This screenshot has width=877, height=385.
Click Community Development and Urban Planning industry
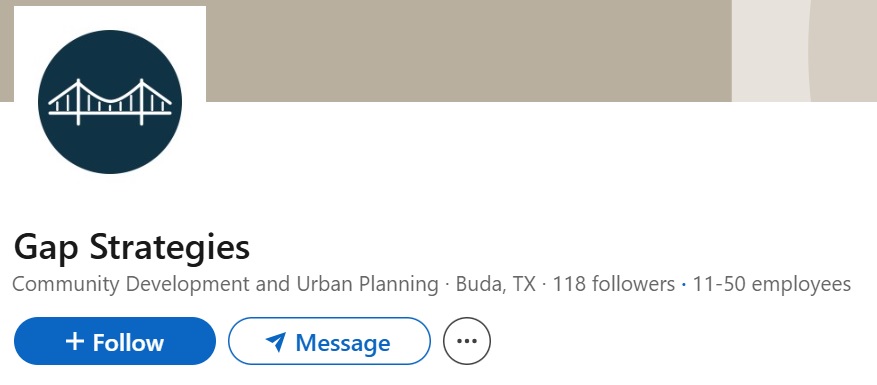225,284
